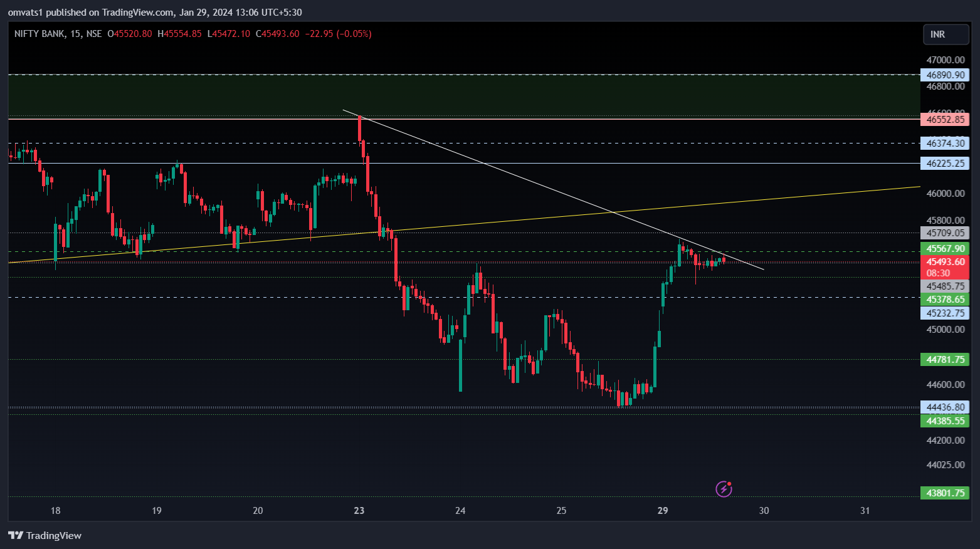Image resolution: width=980 pixels, height=549 pixels.
Task: Click date 18 on time axis
Action: [56, 510]
